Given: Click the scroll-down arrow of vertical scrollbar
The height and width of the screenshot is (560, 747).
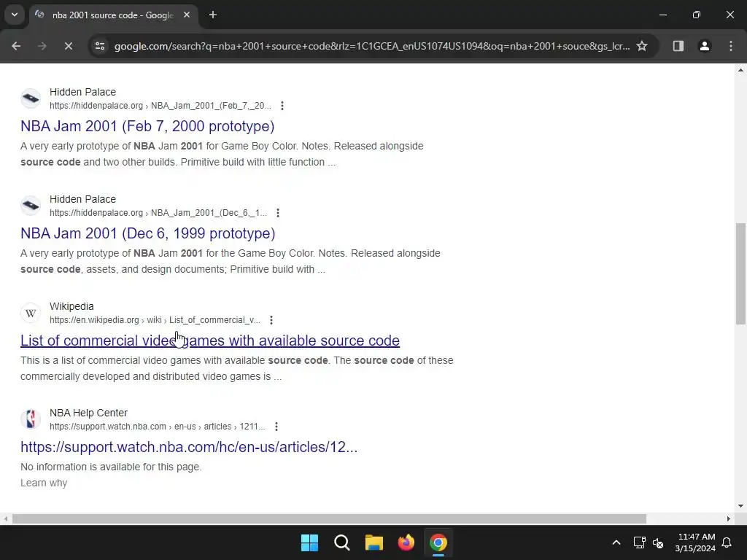Looking at the screenshot, I should click(740, 506).
